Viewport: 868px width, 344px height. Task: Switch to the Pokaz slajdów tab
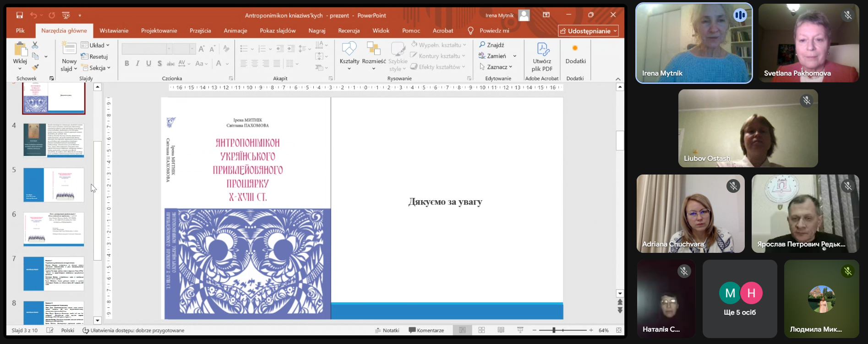tap(278, 31)
